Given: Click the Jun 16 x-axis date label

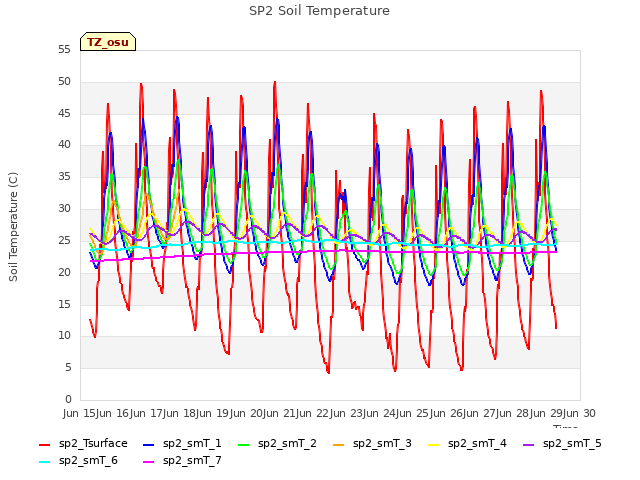Looking at the screenshot, I should coord(113,413).
